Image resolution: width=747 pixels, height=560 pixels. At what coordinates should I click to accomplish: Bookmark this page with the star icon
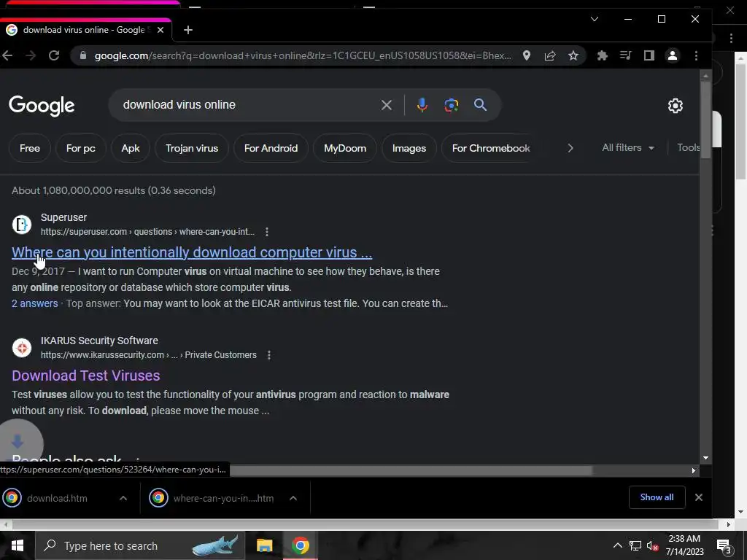point(573,55)
